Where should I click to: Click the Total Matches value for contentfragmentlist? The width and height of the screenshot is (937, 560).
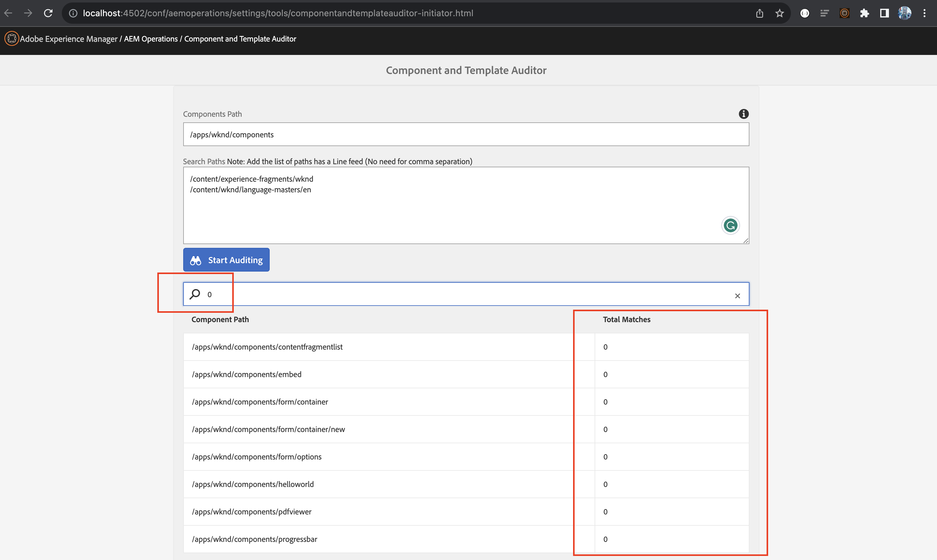tap(606, 347)
